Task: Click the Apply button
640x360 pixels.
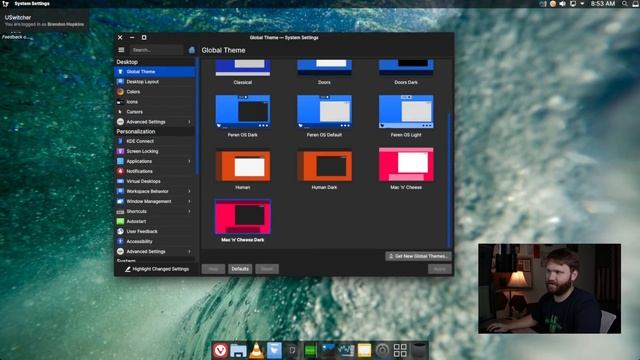Action: coord(440,269)
